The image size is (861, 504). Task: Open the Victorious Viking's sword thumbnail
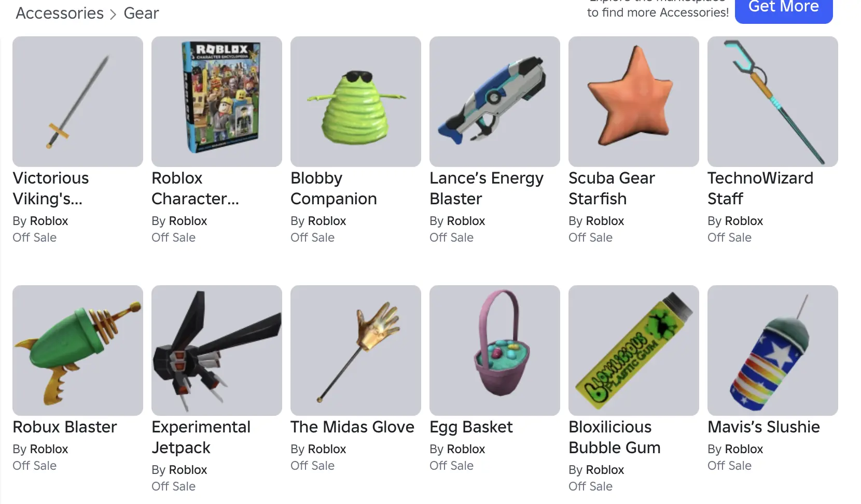(x=78, y=102)
